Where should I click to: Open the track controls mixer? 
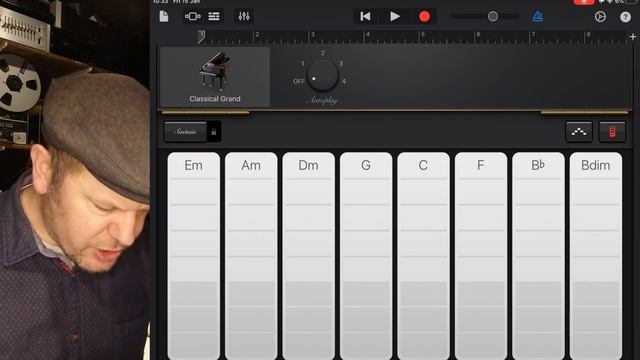(244, 17)
